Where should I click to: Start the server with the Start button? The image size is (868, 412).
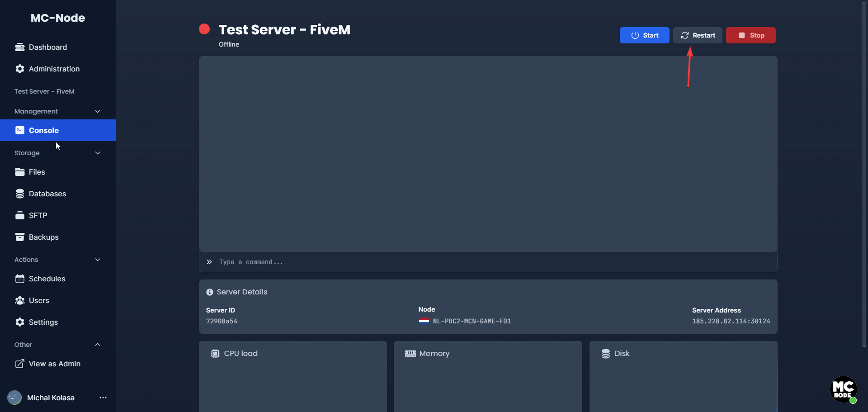pyautogui.click(x=644, y=35)
